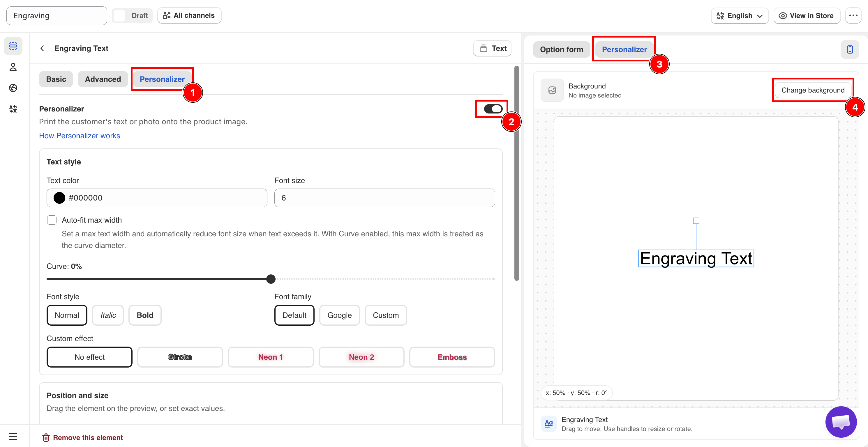Screen dimensions: 868x447
Task: Click the rotate handle above Engraving Text
Action: point(696,221)
